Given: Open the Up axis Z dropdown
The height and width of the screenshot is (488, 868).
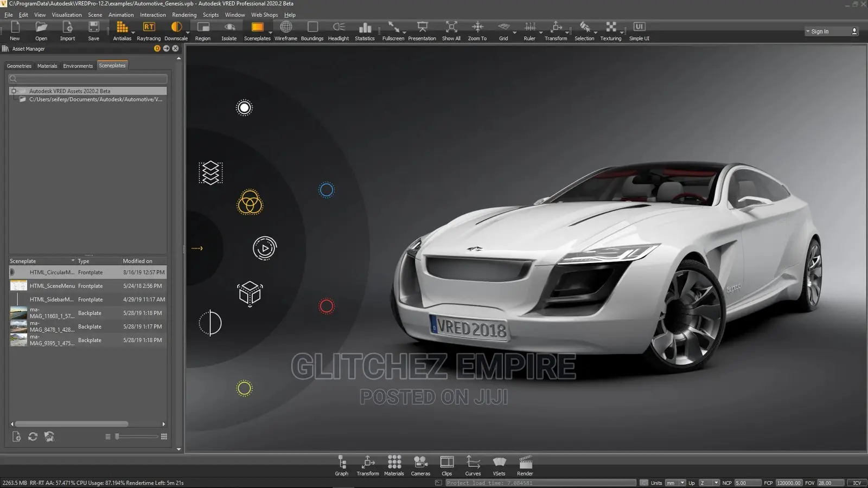Looking at the screenshot, I should click(709, 483).
